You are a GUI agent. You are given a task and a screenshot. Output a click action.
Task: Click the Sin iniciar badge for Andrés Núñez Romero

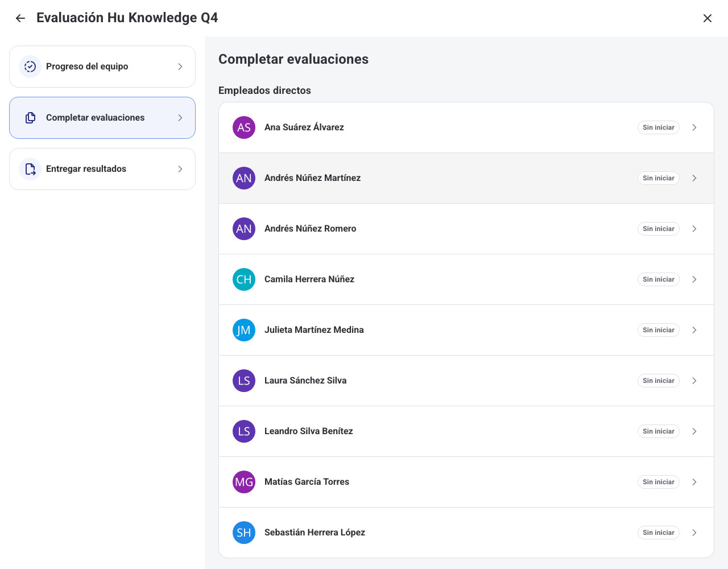[x=659, y=229]
